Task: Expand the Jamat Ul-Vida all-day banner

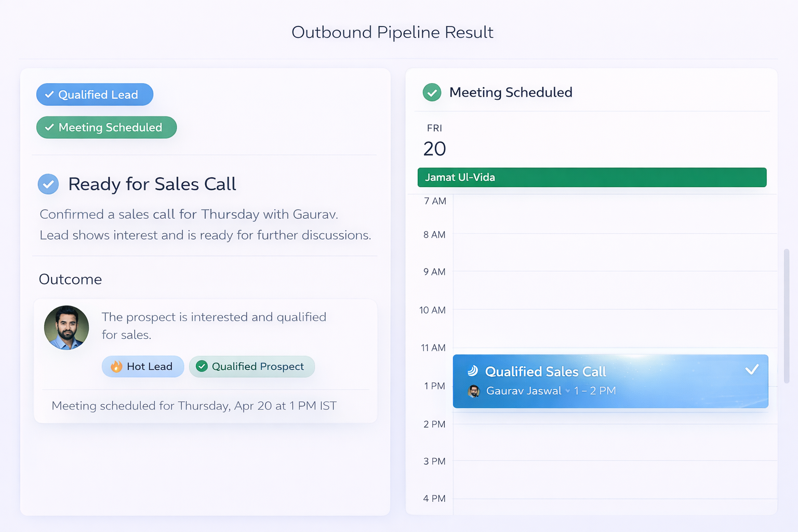Action: click(592, 177)
